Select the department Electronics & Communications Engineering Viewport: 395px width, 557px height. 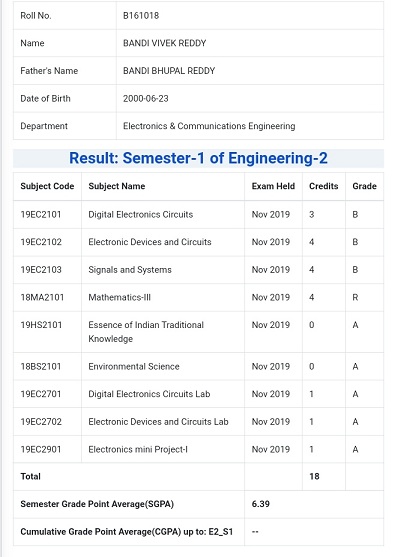pos(209,126)
